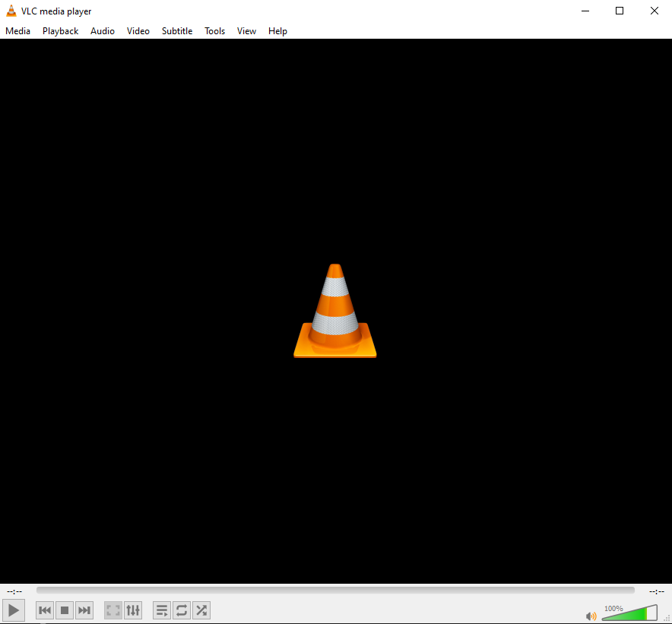Open the Playback menu
Viewport: 672px width, 624px height.
tap(60, 31)
